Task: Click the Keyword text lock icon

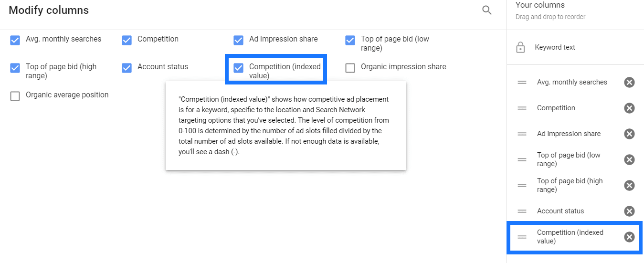Action: pyautogui.click(x=521, y=47)
